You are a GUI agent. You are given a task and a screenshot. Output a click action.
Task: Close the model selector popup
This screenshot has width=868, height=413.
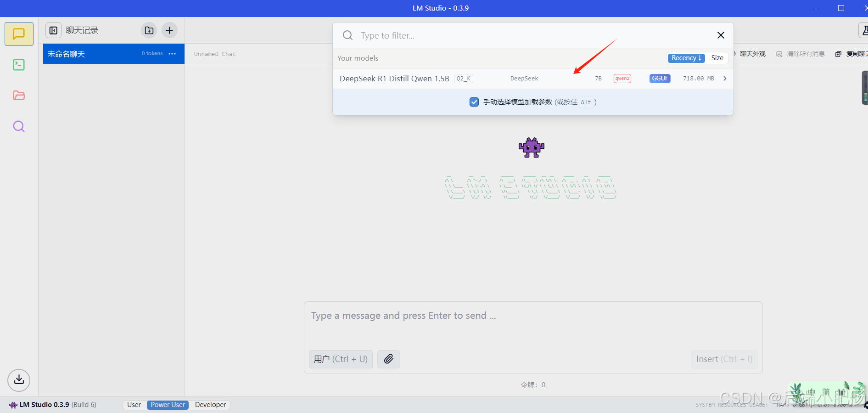721,35
